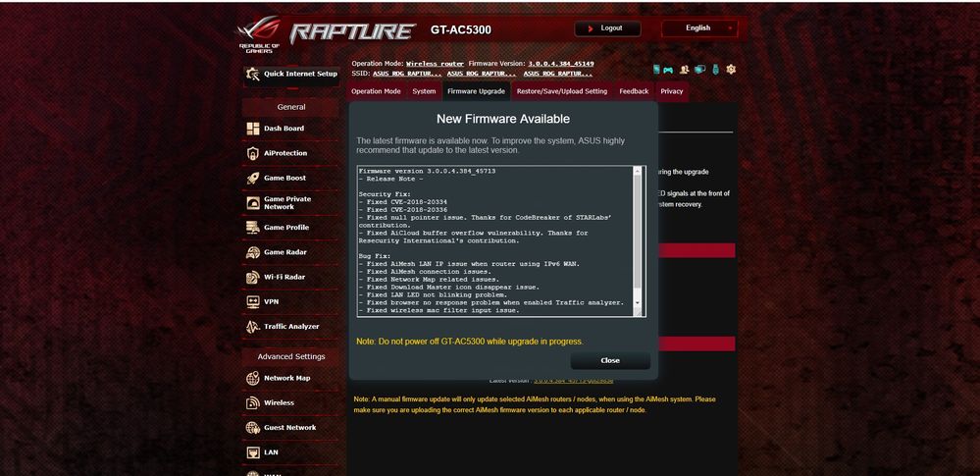Click the USB device status icon
Screen dimensions: 980x476
point(716,70)
